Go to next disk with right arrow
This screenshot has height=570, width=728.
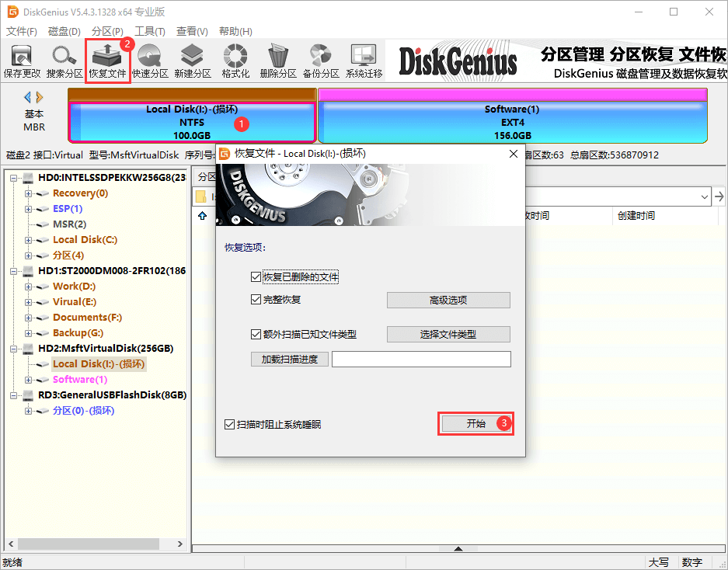40,97
